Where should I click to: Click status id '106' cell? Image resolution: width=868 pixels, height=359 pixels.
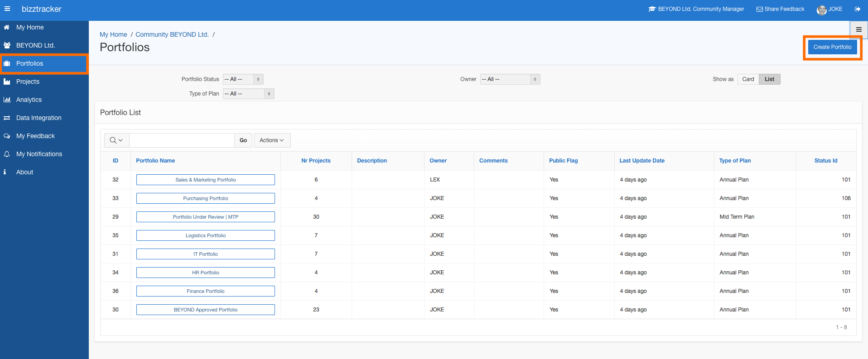[x=846, y=198]
